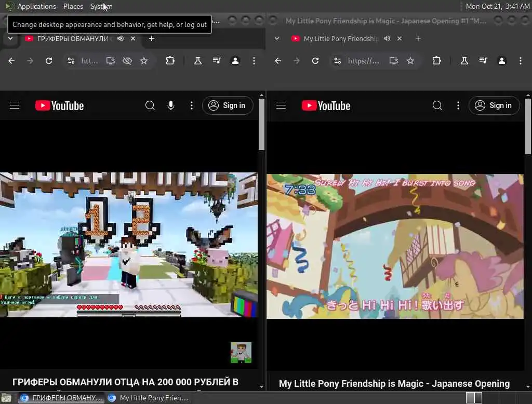Click workspace switcher in bottom panel
Image resolution: width=532 pixels, height=404 pixels.
point(474,398)
